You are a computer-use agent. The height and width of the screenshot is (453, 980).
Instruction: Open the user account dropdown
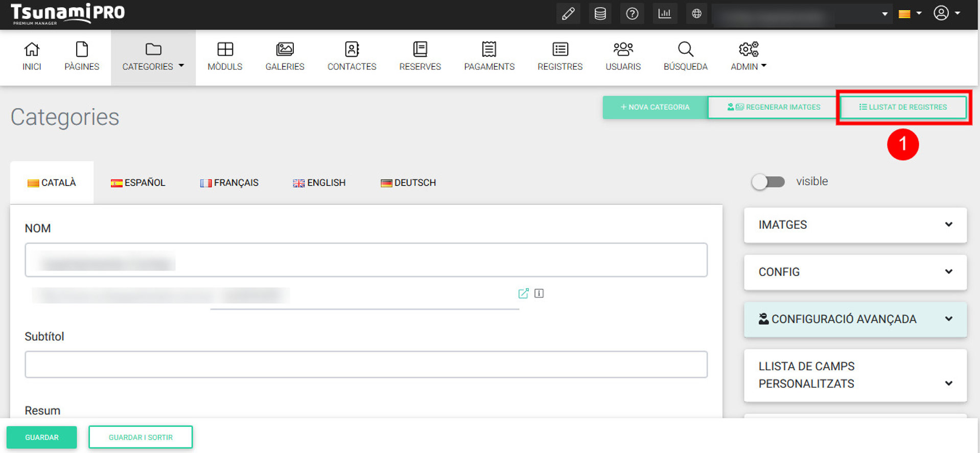tap(946, 13)
